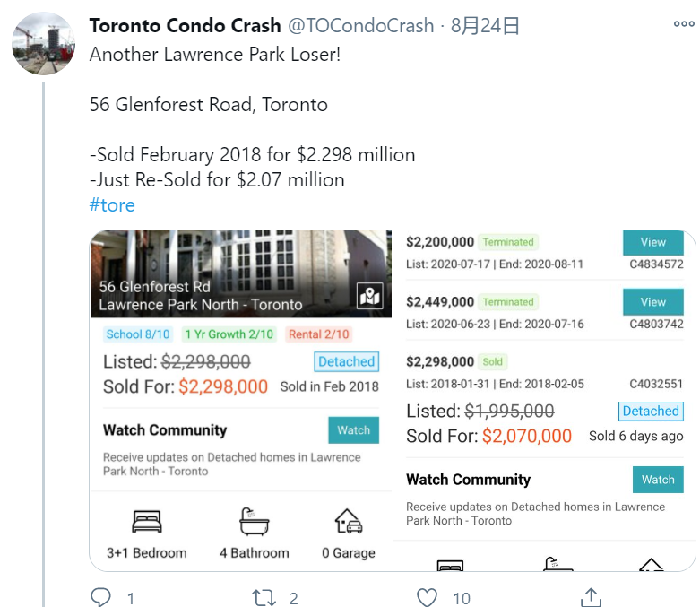The height and width of the screenshot is (607, 700).
Task: Open Toronto Condo Crash profile avatar
Action: tap(43, 43)
